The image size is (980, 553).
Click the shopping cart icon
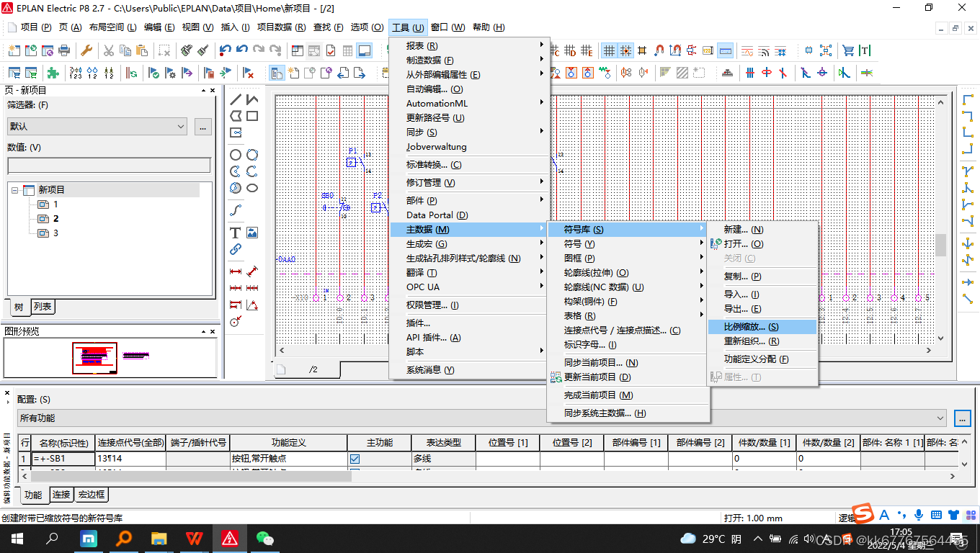click(x=848, y=50)
